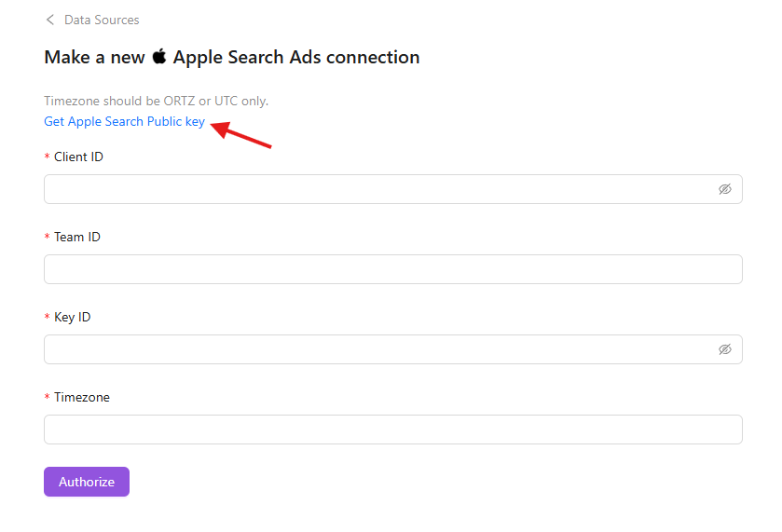The image size is (782, 532).
Task: Click the Key ID field label
Action: 73,317
